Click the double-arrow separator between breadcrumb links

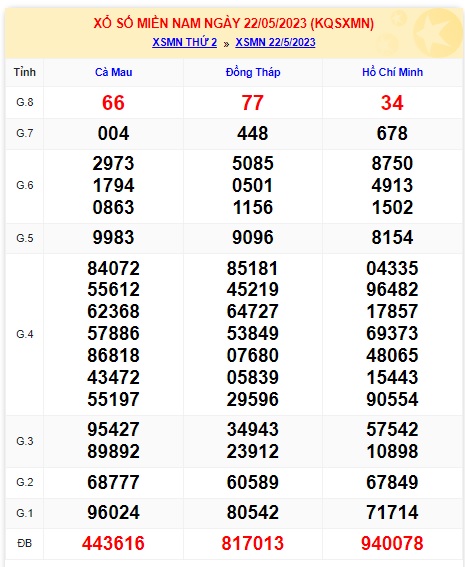point(226,44)
